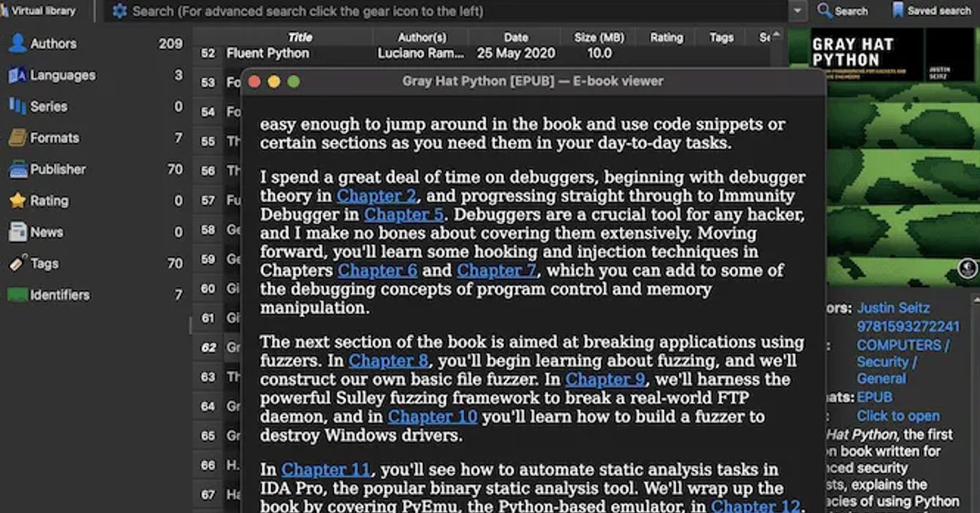Expand the search history dropdown arrow

(x=799, y=11)
